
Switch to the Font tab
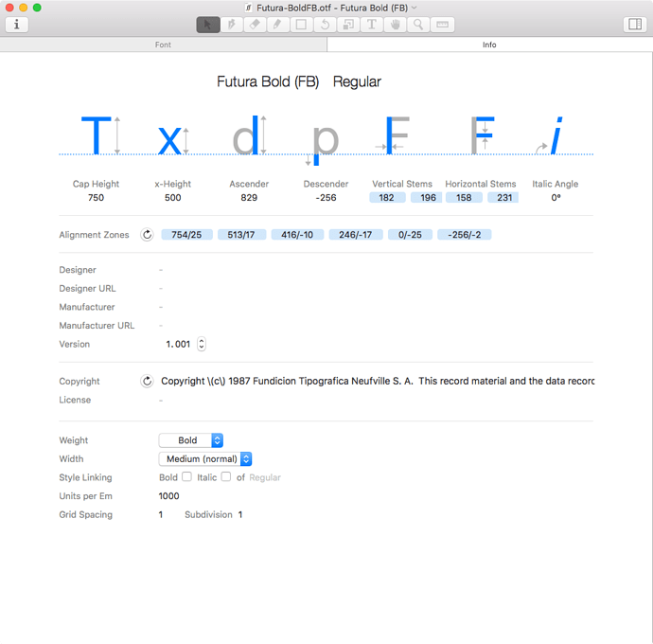(163, 45)
